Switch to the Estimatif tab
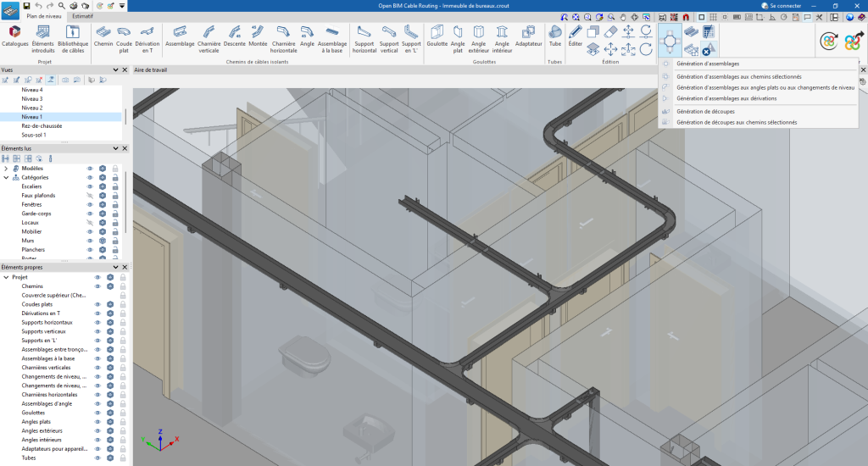Viewport: 868px width, 466px height. point(82,16)
